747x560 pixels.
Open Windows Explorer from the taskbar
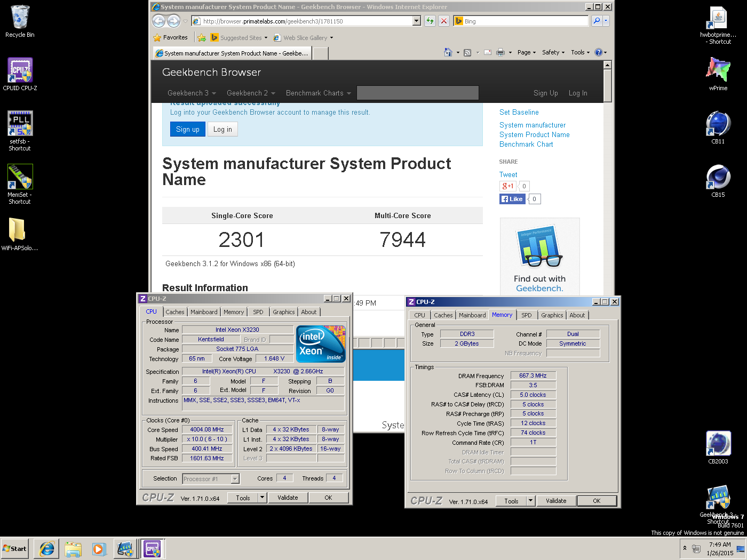click(x=73, y=548)
